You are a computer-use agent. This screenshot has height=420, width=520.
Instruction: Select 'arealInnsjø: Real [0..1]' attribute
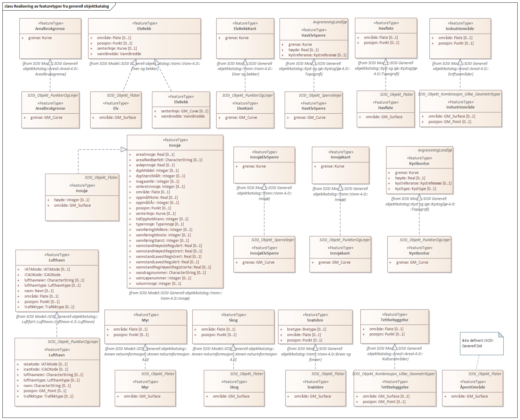click(x=155, y=154)
